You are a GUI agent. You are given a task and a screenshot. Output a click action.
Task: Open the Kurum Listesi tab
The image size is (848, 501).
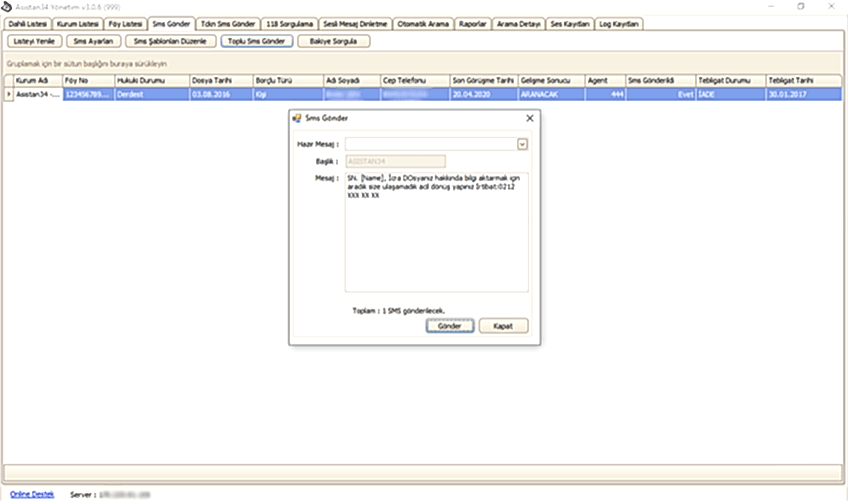[x=79, y=23]
